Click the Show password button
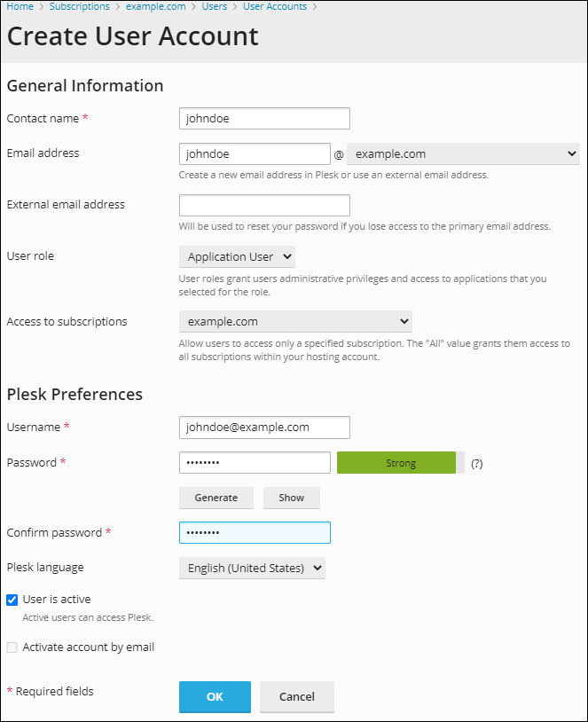Screen dimensions: 588x722 pos(291,498)
